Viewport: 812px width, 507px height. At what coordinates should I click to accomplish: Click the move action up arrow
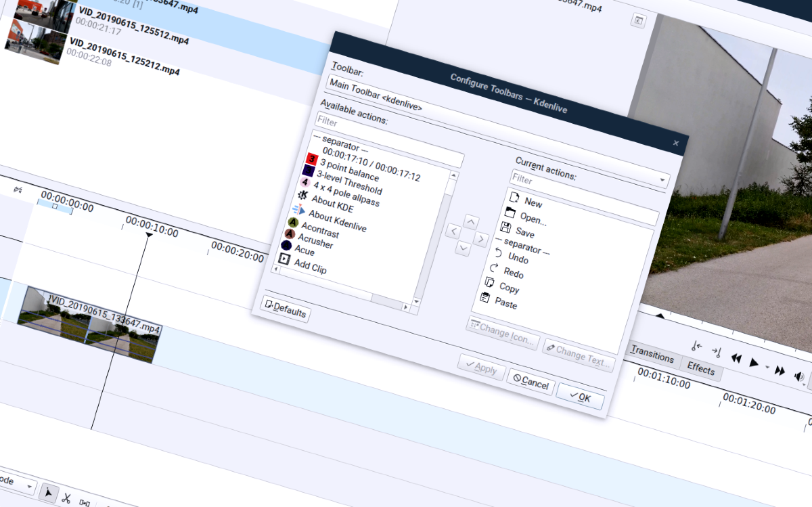click(x=472, y=223)
